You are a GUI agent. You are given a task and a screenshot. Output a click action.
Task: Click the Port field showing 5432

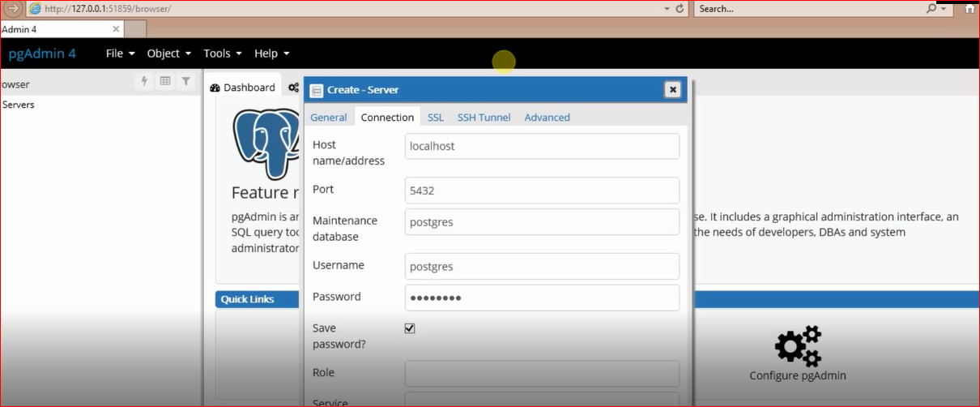tap(542, 191)
